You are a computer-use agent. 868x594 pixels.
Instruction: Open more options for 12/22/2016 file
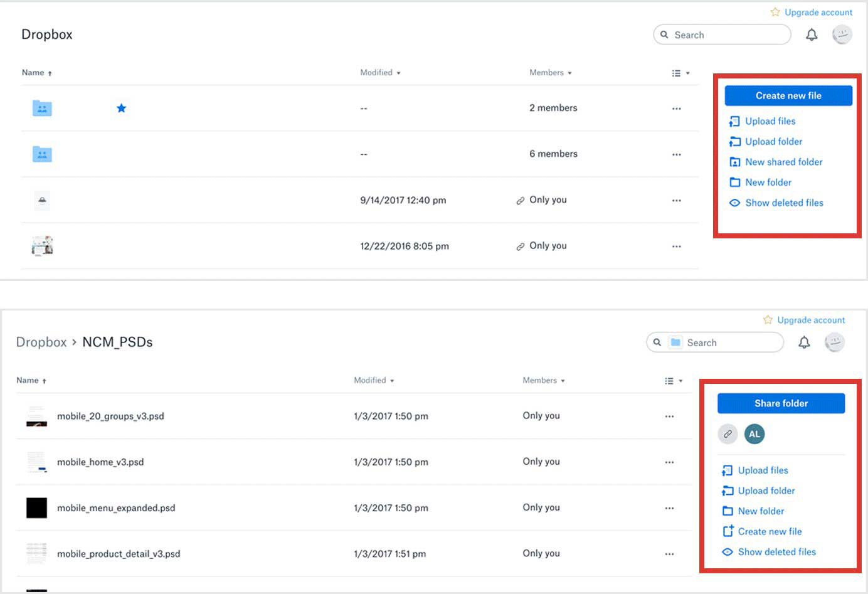coord(676,247)
